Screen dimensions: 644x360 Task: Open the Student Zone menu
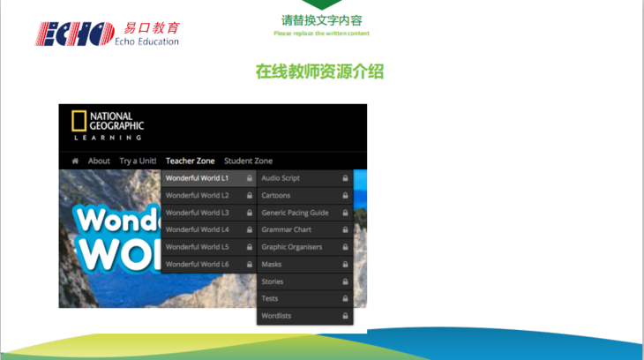(248, 161)
